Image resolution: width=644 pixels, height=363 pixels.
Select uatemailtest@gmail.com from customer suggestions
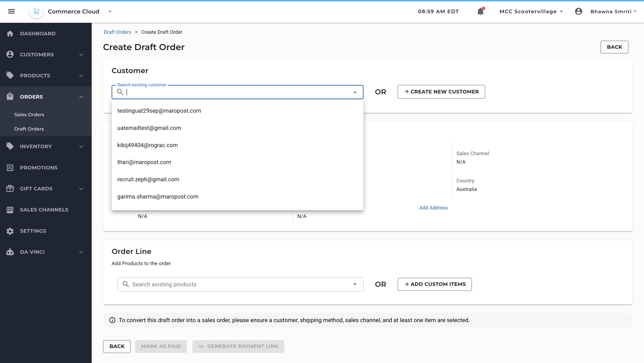[149, 128]
